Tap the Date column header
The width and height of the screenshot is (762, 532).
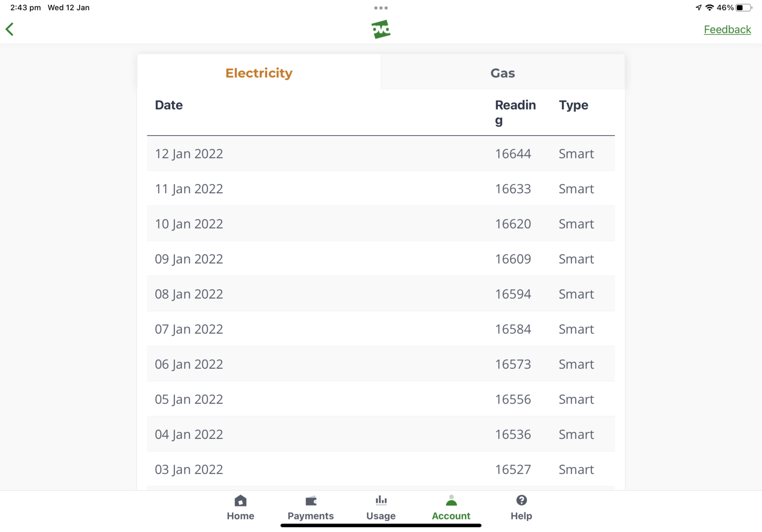coord(169,105)
